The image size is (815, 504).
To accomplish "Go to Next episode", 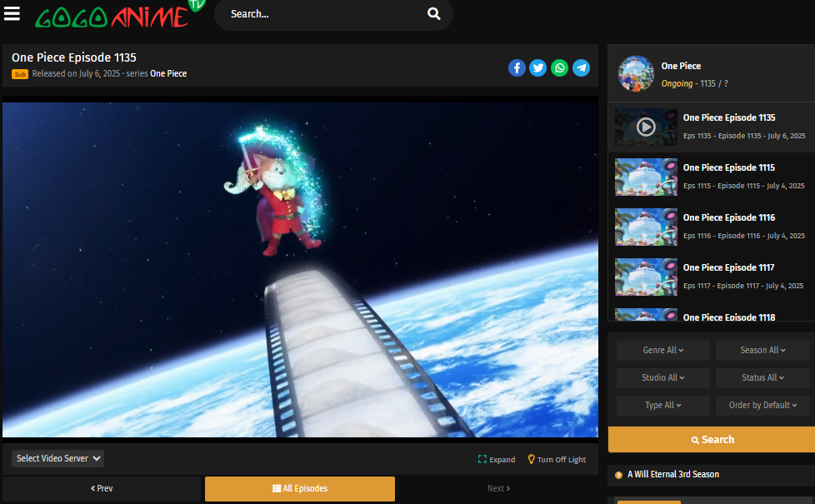I will 498,488.
